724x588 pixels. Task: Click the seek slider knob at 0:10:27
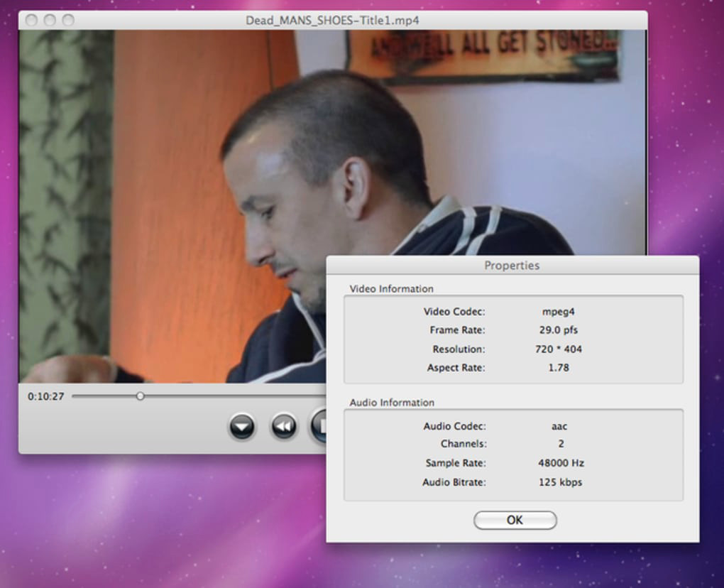point(141,396)
